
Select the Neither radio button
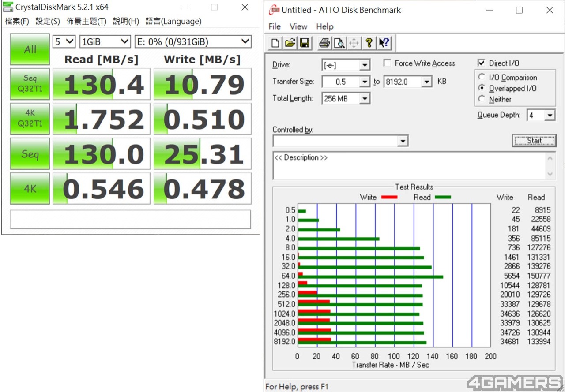click(x=482, y=99)
